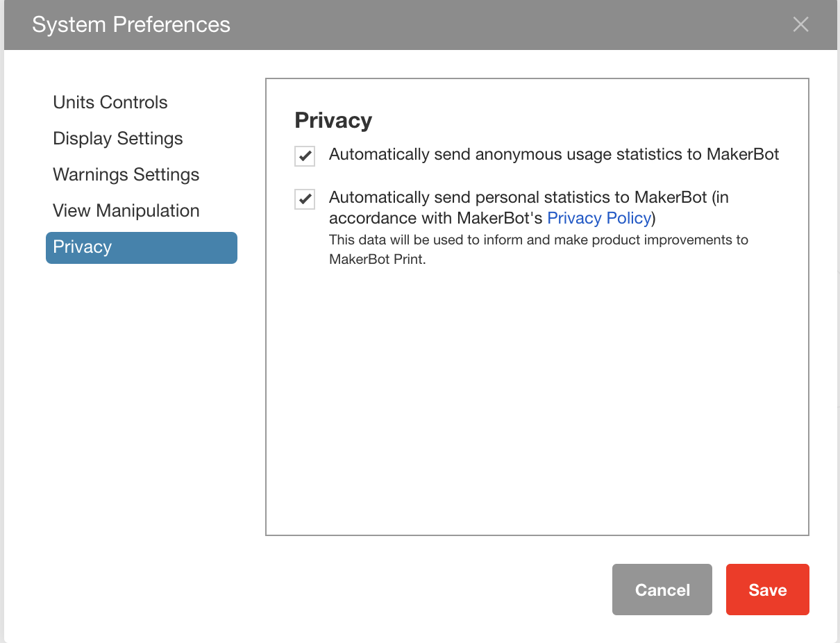Screen dimensions: 840x643
Task: Switch to Display Settings
Action: click(118, 138)
